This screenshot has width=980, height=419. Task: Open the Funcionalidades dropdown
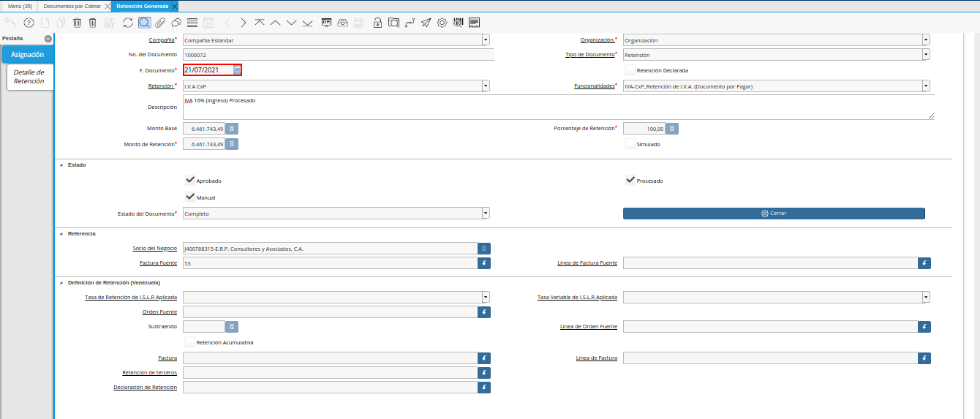click(x=926, y=86)
